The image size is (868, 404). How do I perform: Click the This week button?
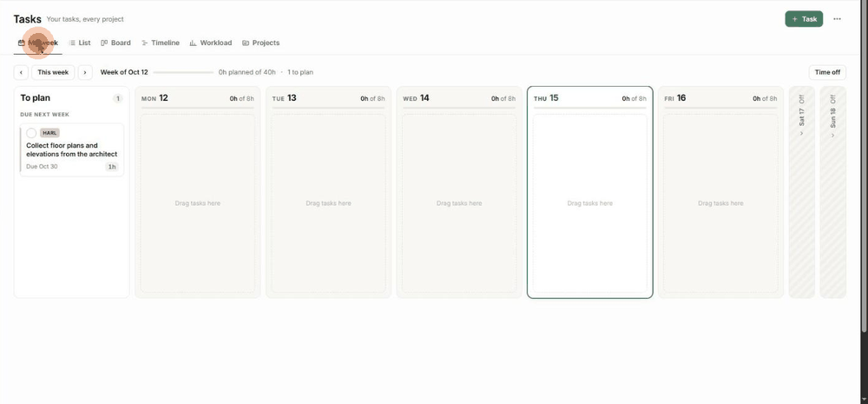(53, 72)
